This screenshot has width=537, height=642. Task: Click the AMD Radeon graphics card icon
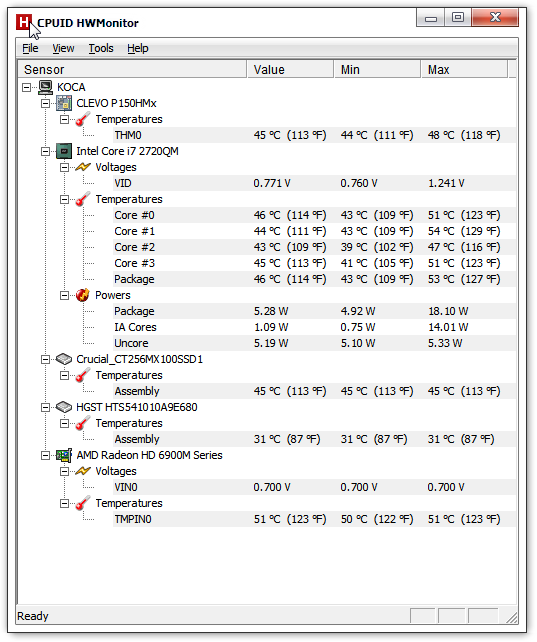[x=64, y=455]
